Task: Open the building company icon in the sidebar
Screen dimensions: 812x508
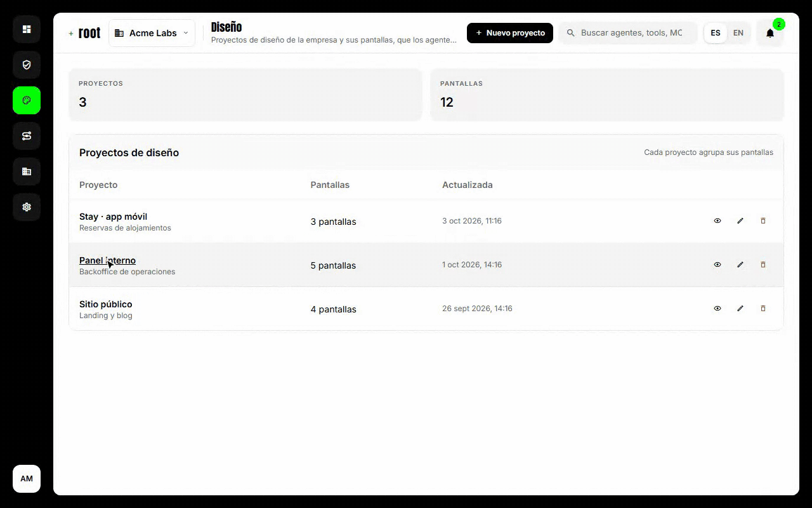Action: pos(27,171)
